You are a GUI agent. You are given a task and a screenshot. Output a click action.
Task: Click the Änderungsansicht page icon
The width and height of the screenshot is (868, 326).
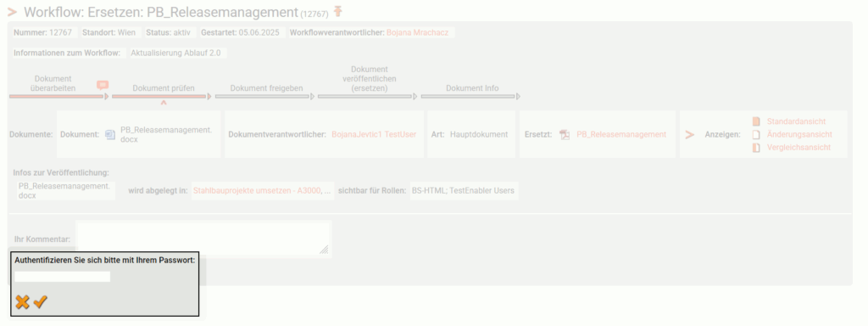(756, 134)
